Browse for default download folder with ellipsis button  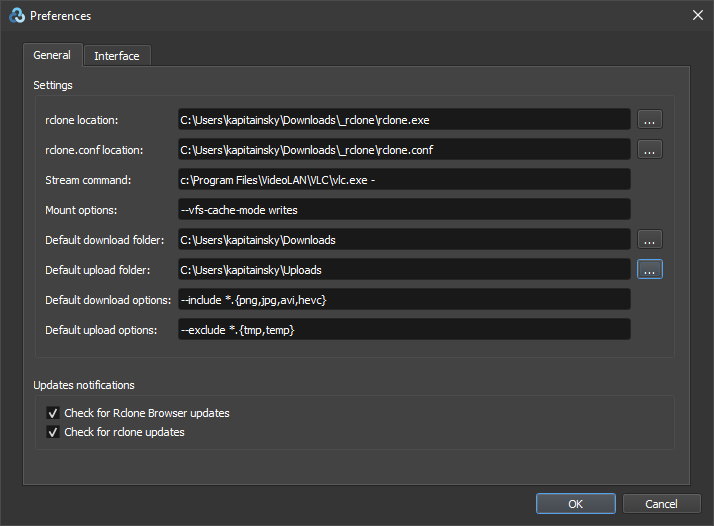[x=649, y=240]
